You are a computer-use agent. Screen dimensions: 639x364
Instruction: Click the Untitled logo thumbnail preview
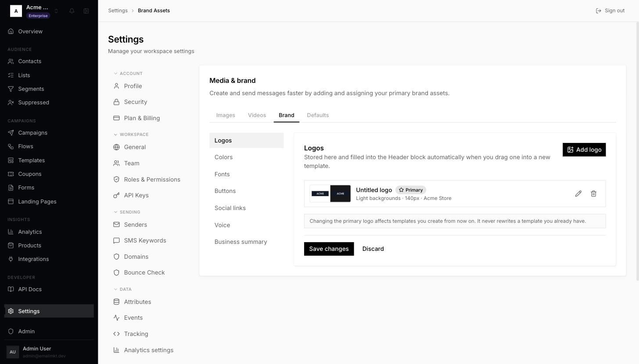point(330,193)
